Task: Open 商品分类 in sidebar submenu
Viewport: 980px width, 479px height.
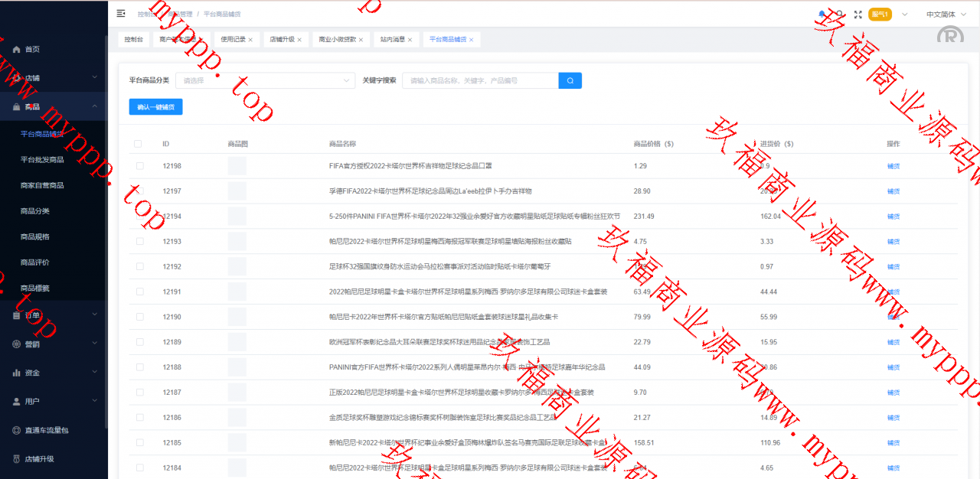Action: click(35, 210)
